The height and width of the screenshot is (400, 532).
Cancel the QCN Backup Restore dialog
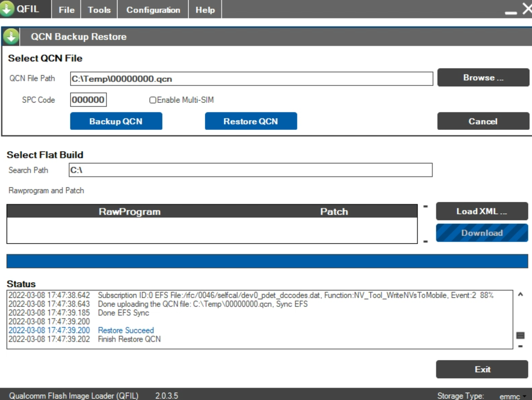point(483,121)
